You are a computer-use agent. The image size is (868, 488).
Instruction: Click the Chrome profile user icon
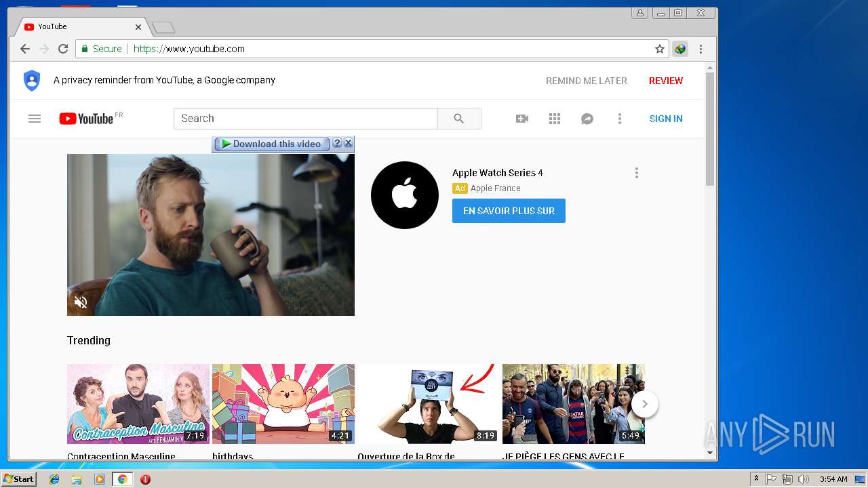point(639,13)
